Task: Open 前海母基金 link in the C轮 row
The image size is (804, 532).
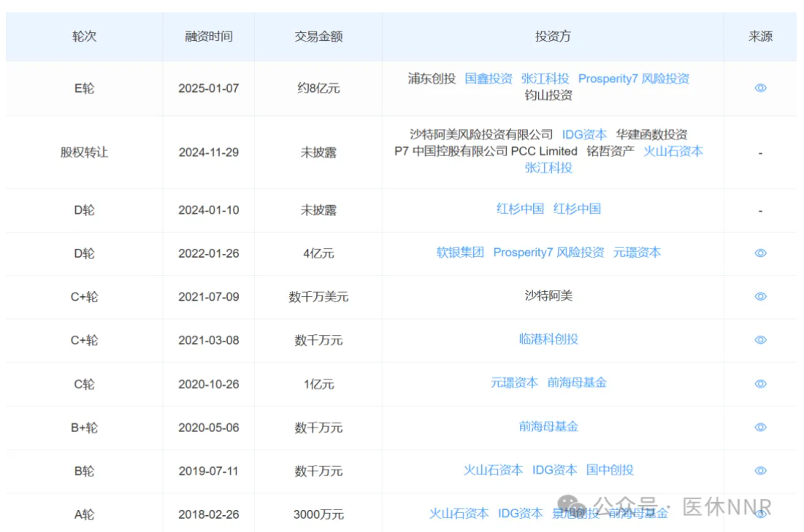Action: click(x=577, y=382)
